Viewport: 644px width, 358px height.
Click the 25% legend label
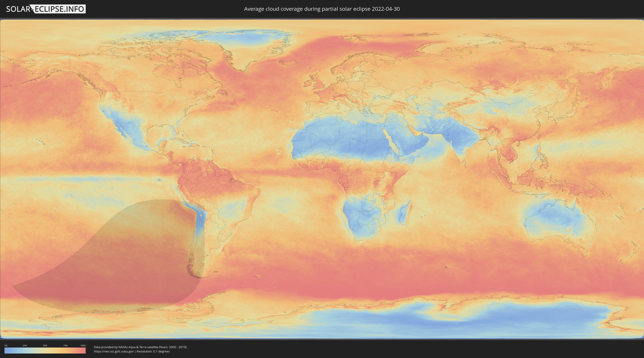click(x=25, y=345)
